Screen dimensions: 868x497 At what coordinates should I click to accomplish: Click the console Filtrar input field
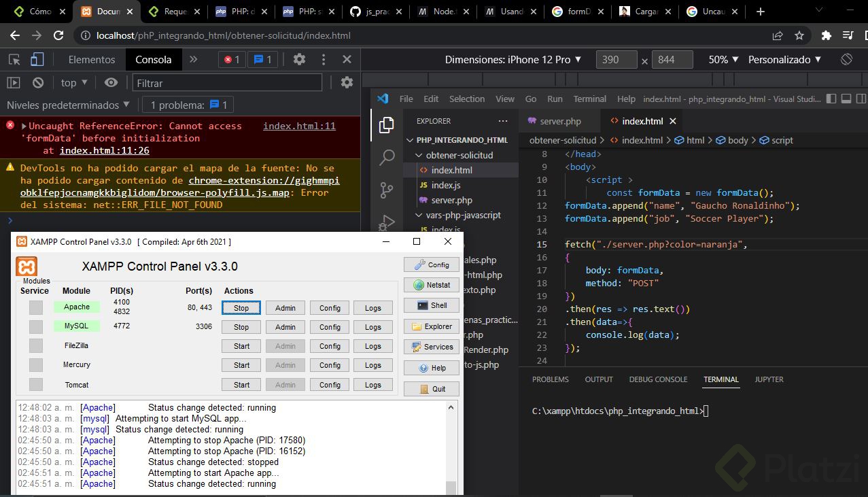click(227, 83)
